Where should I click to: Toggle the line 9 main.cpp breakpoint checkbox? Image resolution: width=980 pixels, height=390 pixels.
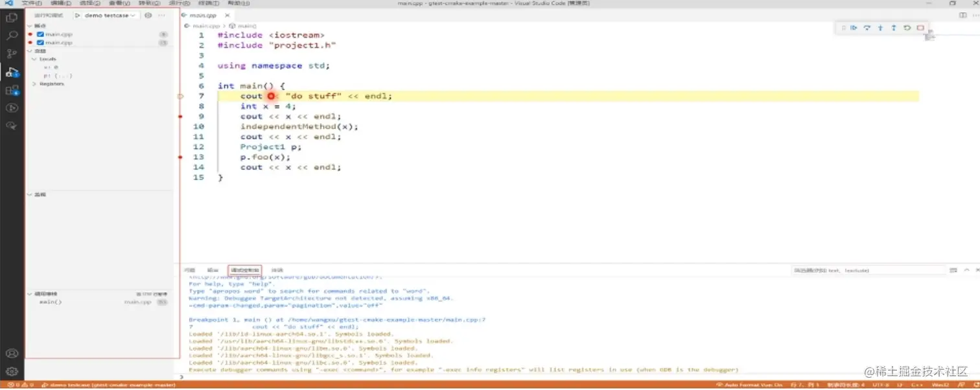pos(41,34)
